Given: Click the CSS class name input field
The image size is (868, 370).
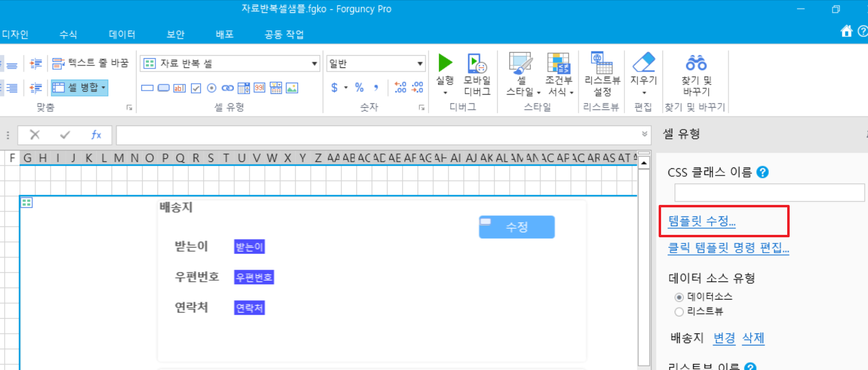Looking at the screenshot, I should coord(769,193).
